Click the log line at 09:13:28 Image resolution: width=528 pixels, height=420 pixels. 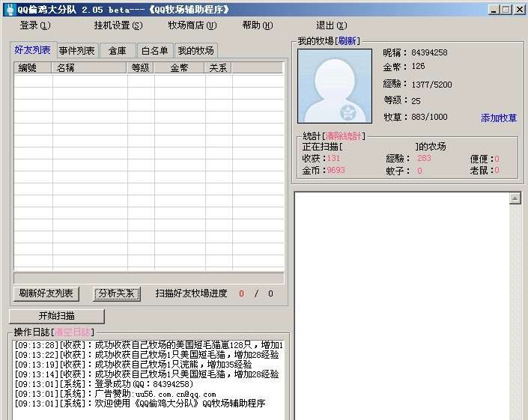point(149,345)
